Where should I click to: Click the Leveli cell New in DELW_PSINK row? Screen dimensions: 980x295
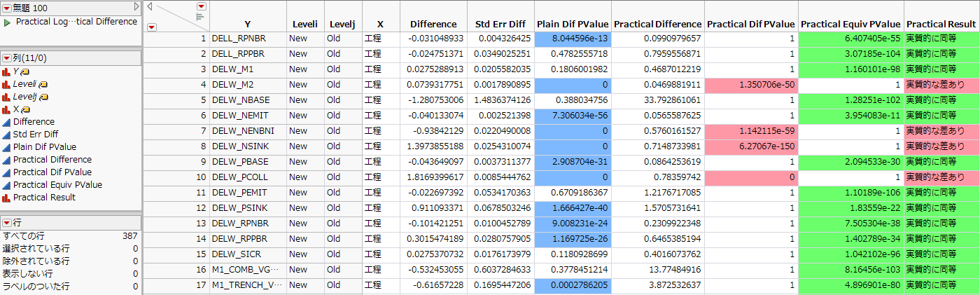click(305, 208)
